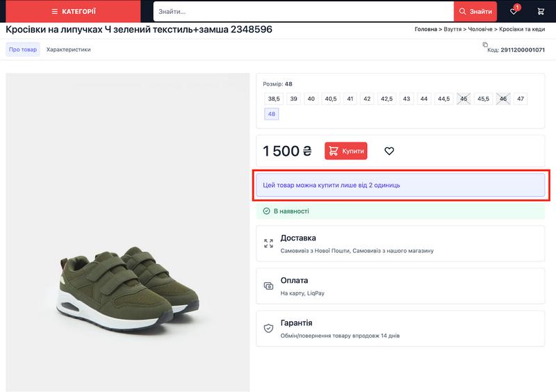Click the delivery box icon
Image resolution: width=556 pixels, height=392 pixels.
point(268,243)
